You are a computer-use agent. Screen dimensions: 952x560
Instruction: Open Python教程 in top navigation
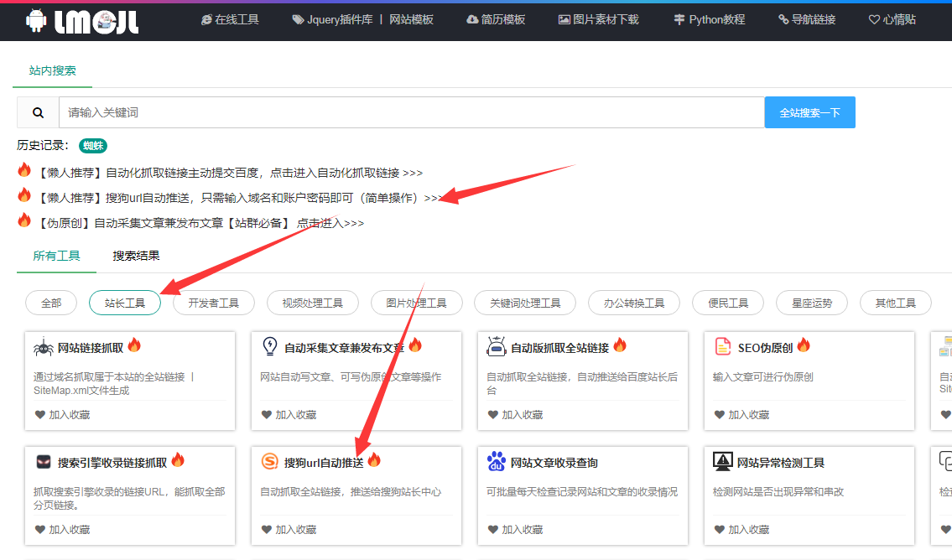[710, 20]
